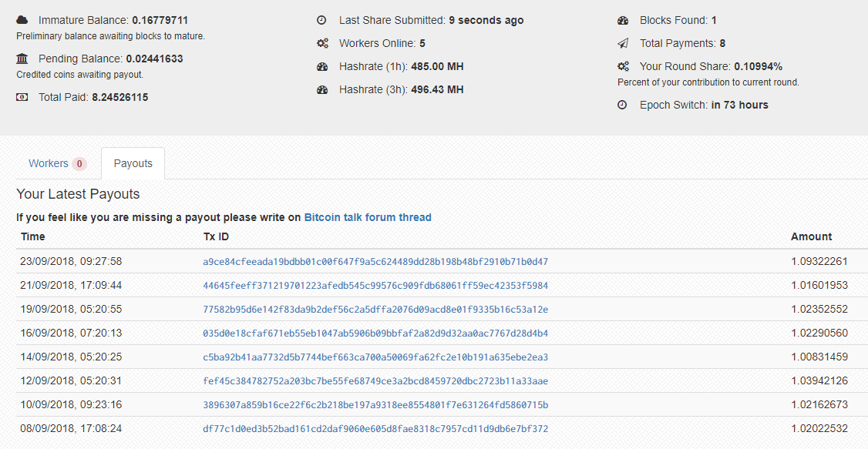Image resolution: width=868 pixels, height=449 pixels.
Task: Click the bank icon next to Pending Balance
Action: [x=22, y=59]
